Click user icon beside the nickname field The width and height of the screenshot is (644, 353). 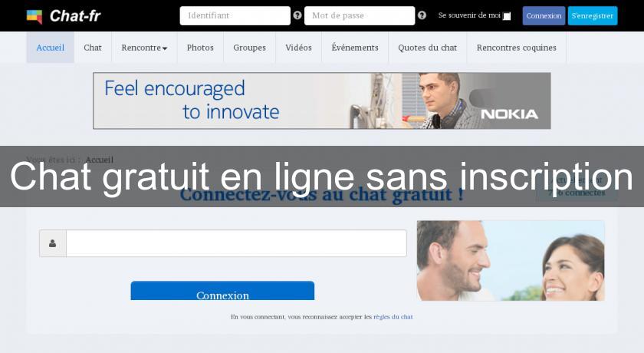[x=53, y=243]
